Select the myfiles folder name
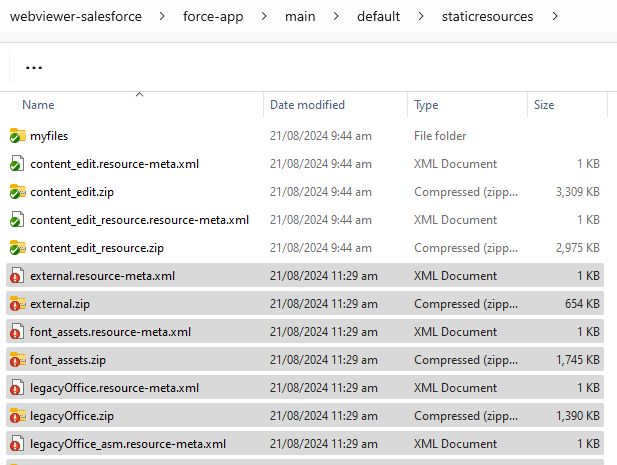The width and height of the screenshot is (617, 465). coord(49,136)
